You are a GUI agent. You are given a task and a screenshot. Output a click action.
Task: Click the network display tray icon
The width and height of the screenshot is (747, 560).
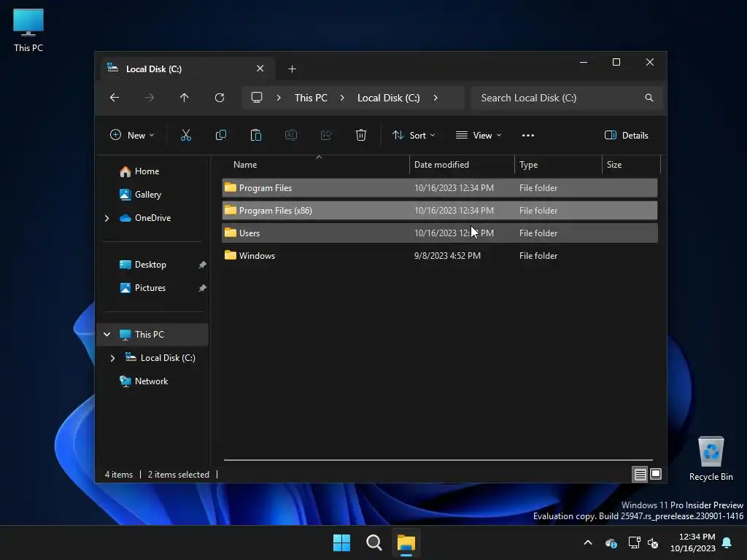(x=634, y=542)
